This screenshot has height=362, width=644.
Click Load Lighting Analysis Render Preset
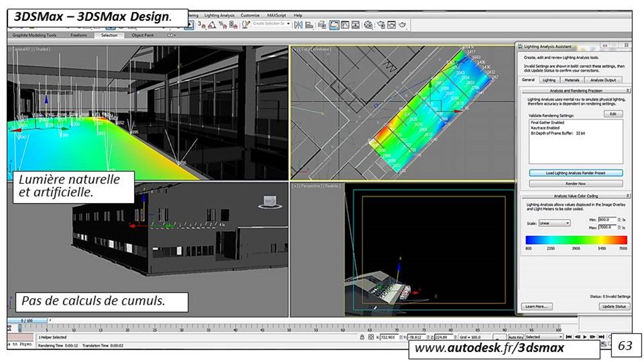pos(575,172)
